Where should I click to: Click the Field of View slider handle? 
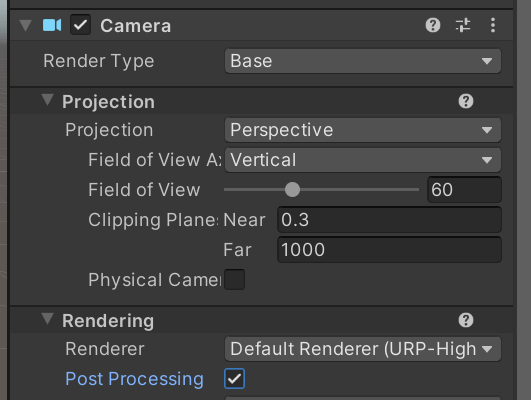coord(292,190)
